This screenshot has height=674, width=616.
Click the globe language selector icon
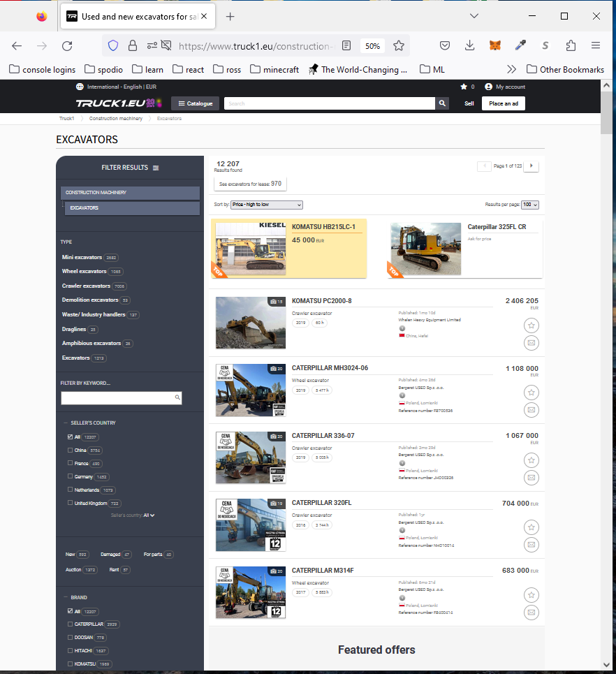click(80, 87)
